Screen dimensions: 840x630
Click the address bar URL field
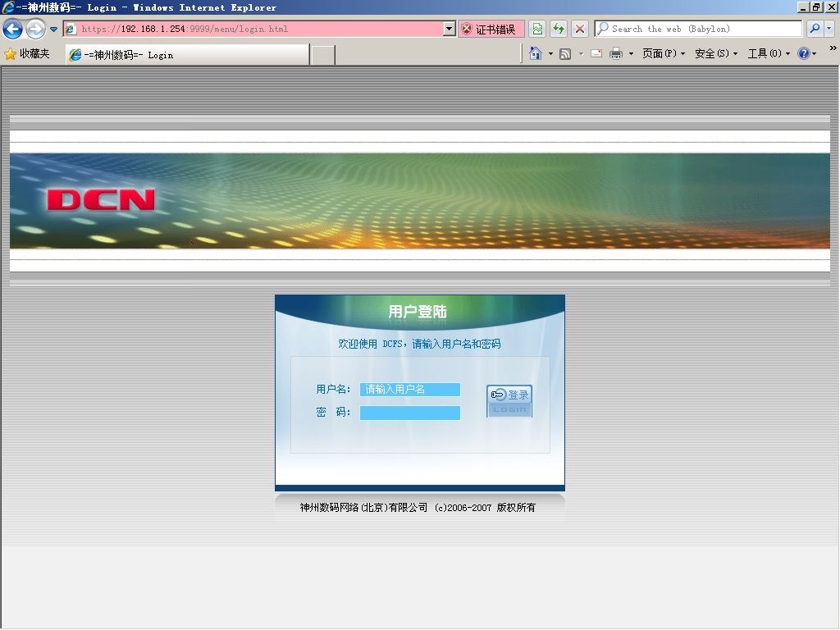[x=253, y=29]
